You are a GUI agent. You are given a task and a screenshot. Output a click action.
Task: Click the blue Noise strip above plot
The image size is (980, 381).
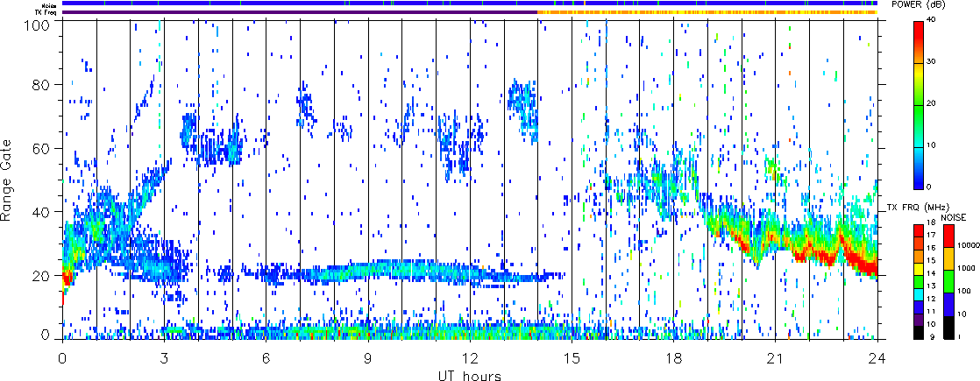tap(471, 4)
